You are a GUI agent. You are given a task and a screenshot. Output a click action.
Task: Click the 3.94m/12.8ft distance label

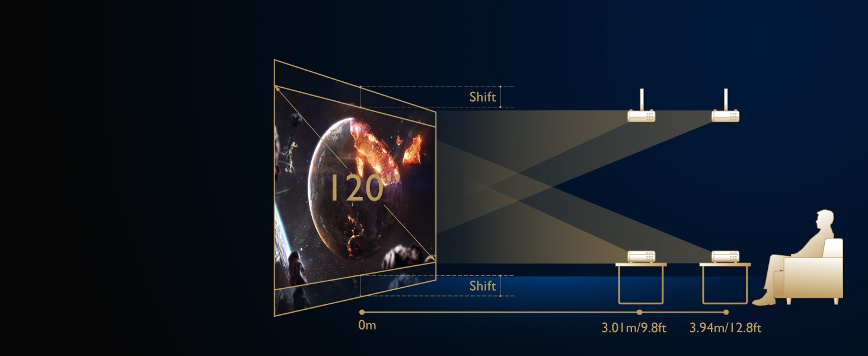point(726,328)
